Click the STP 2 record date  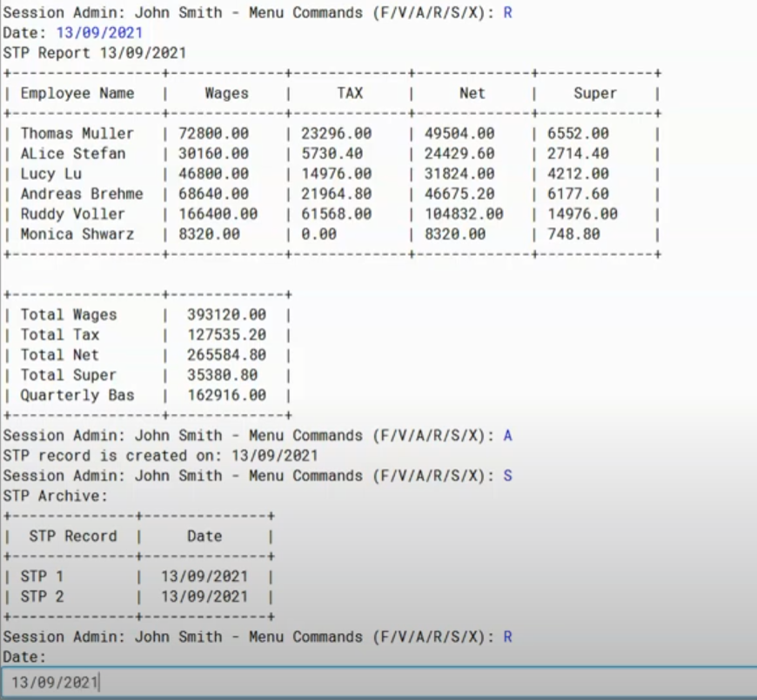(204, 596)
